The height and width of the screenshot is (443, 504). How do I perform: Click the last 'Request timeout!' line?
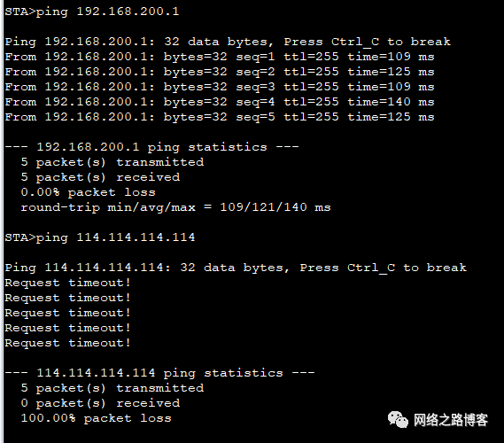[67, 343]
